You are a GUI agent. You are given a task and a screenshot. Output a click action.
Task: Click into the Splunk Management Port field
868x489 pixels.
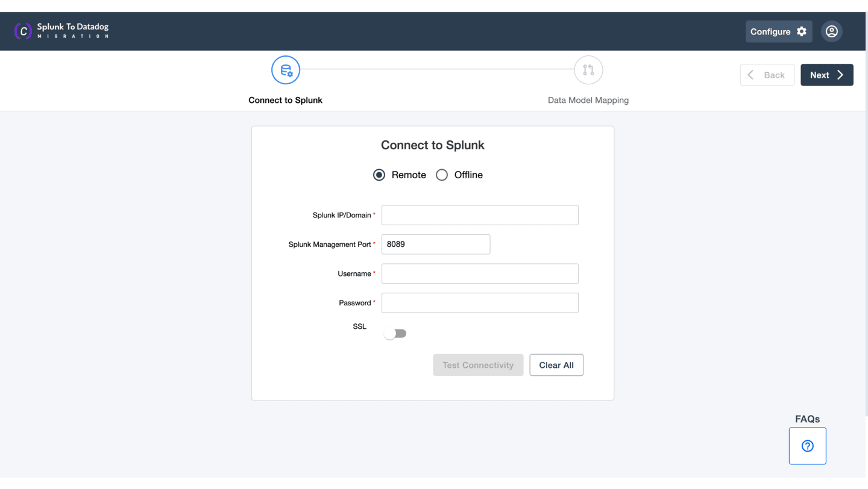click(436, 244)
